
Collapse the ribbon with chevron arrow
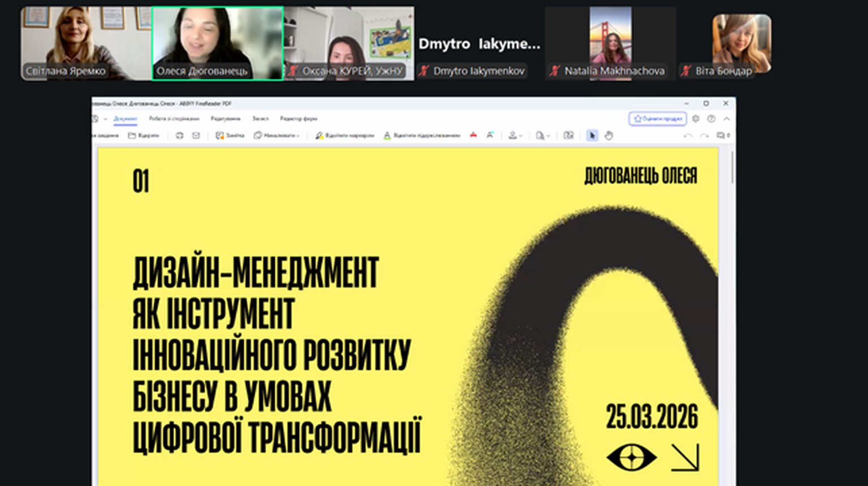(x=727, y=119)
